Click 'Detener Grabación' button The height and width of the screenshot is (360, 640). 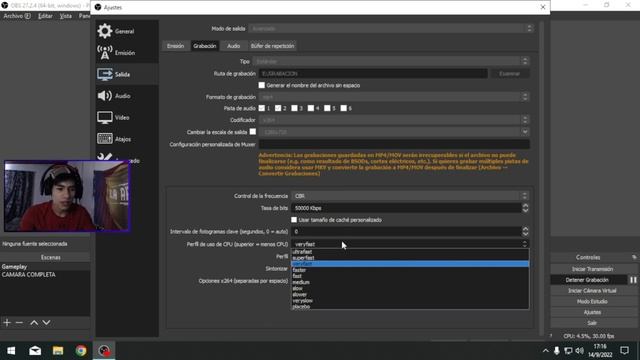tap(587, 280)
